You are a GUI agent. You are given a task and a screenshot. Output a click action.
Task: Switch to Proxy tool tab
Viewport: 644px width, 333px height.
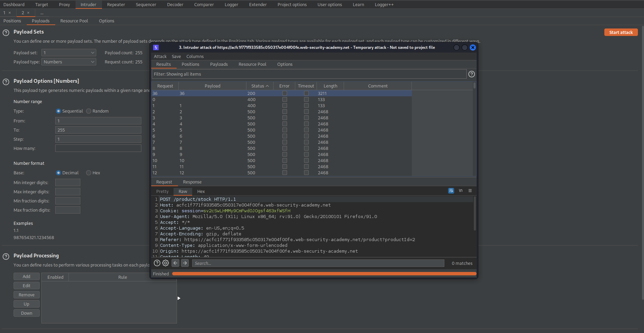(x=64, y=4)
